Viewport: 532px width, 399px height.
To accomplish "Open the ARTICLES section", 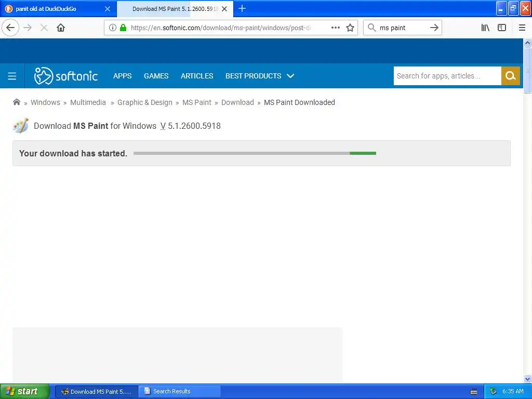I will pyautogui.click(x=197, y=76).
